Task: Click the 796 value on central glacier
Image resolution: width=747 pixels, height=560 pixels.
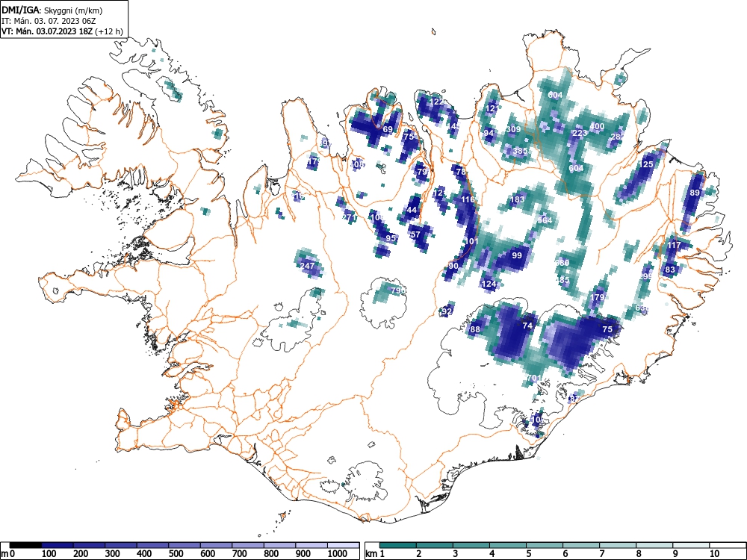Action: [398, 290]
